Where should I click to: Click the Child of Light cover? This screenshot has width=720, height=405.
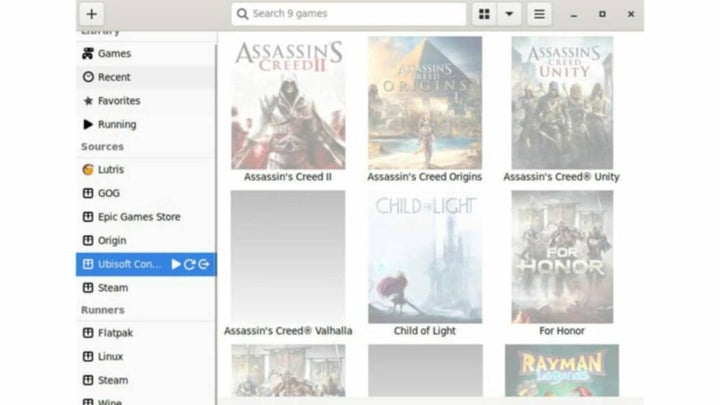coord(424,257)
